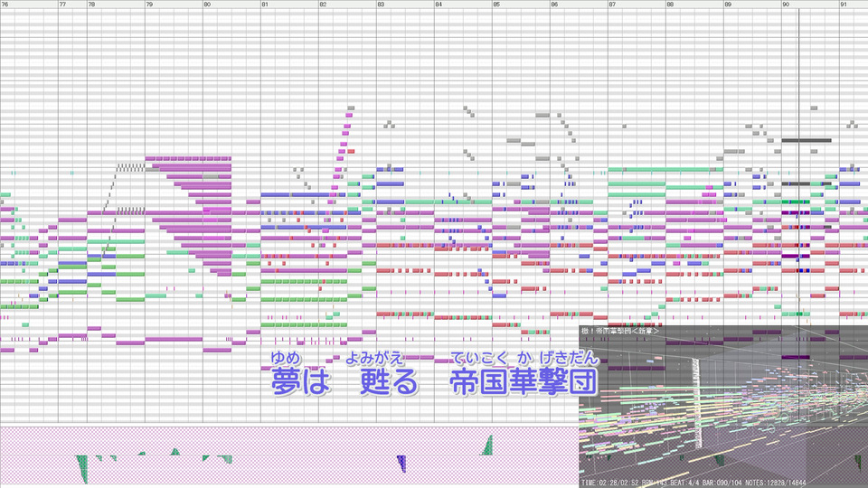Click the BEAT:4/4 readout
This screenshot has height=488, width=868.
coord(684,483)
